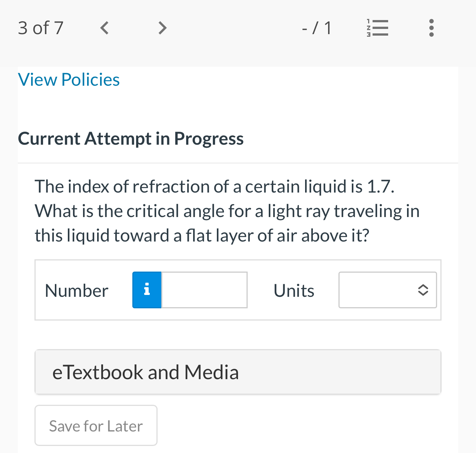This screenshot has width=476, height=453.
Task: Select the previous question arrow
Action: [104, 28]
